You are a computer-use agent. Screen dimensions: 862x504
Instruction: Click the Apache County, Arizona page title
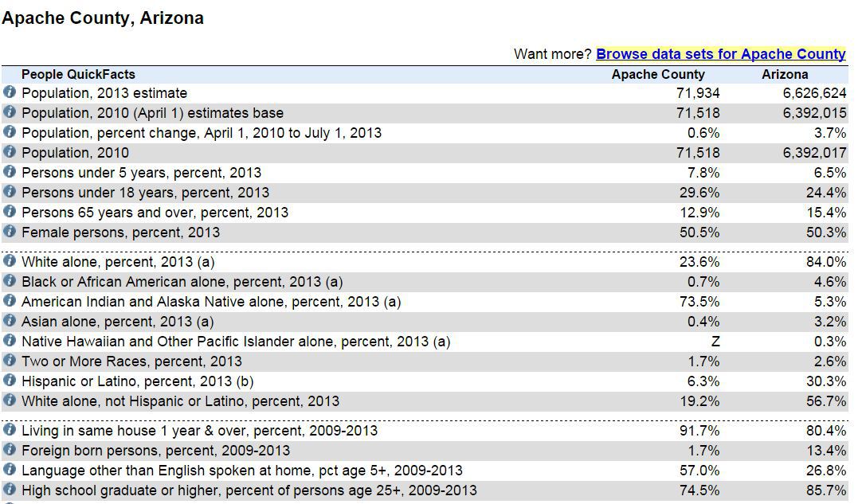click(x=103, y=18)
